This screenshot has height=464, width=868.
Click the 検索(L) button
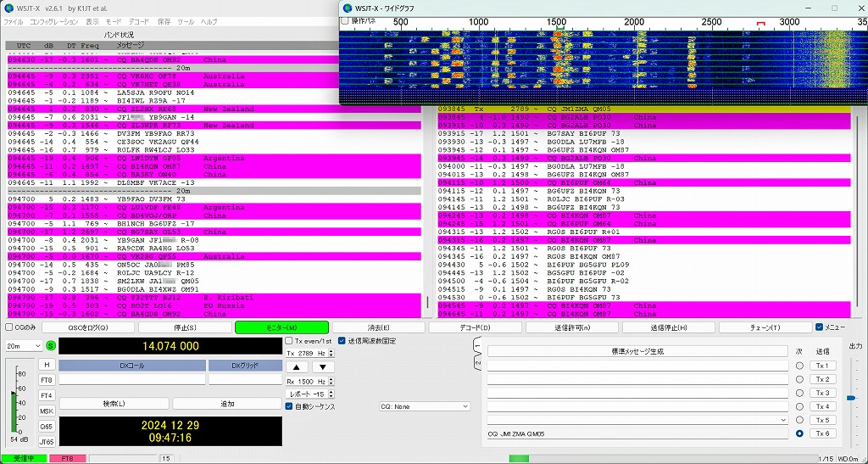click(x=114, y=404)
